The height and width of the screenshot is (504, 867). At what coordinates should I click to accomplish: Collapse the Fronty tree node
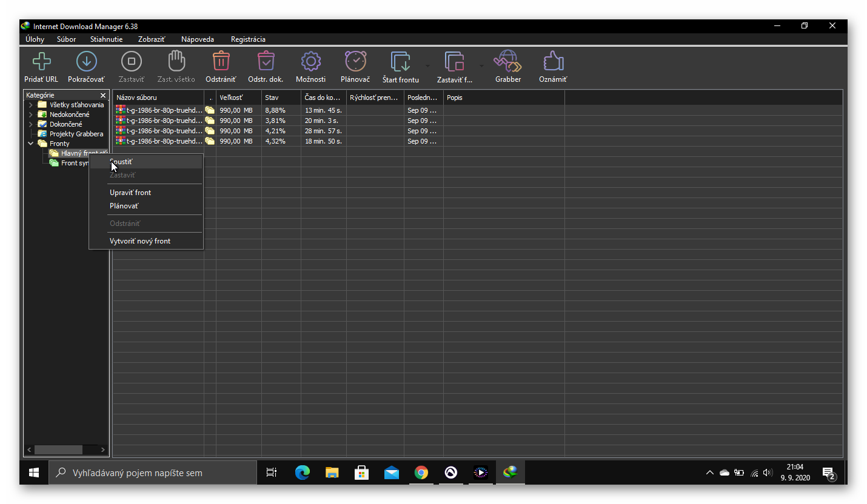pyautogui.click(x=31, y=144)
